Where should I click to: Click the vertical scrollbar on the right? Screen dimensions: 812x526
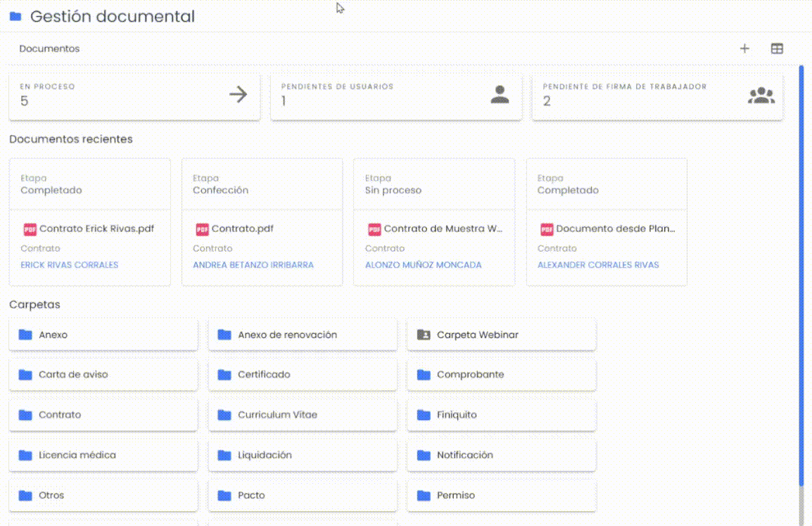coord(801,274)
